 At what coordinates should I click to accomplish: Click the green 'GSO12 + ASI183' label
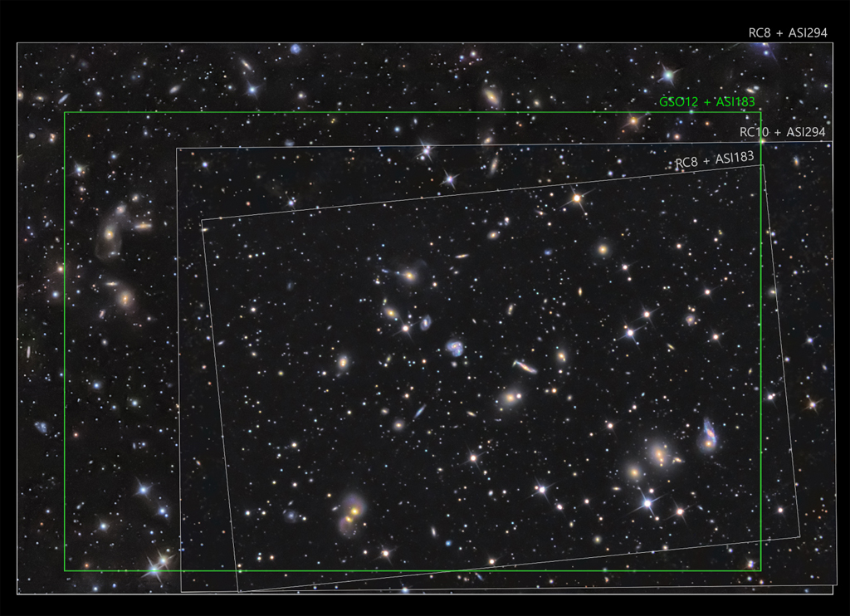click(x=707, y=102)
